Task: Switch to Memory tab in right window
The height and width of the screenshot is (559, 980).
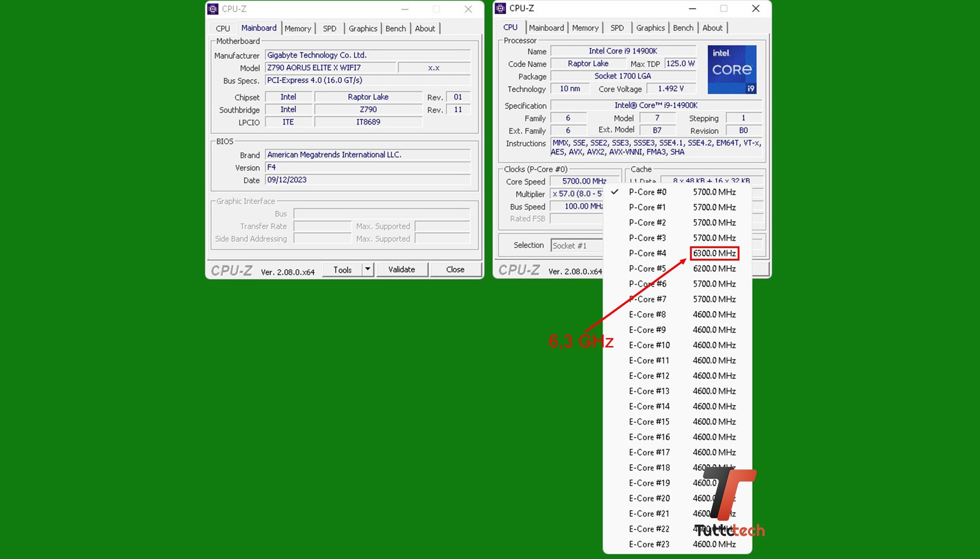Action: (585, 28)
